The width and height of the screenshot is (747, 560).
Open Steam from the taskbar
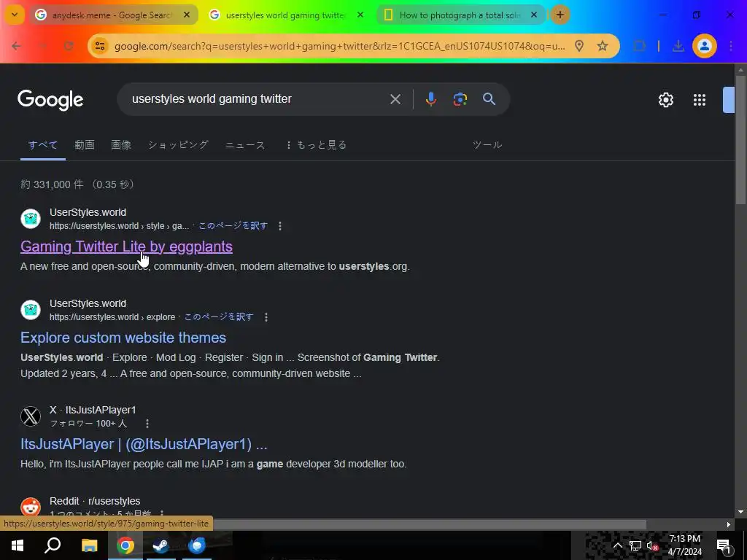(161, 545)
